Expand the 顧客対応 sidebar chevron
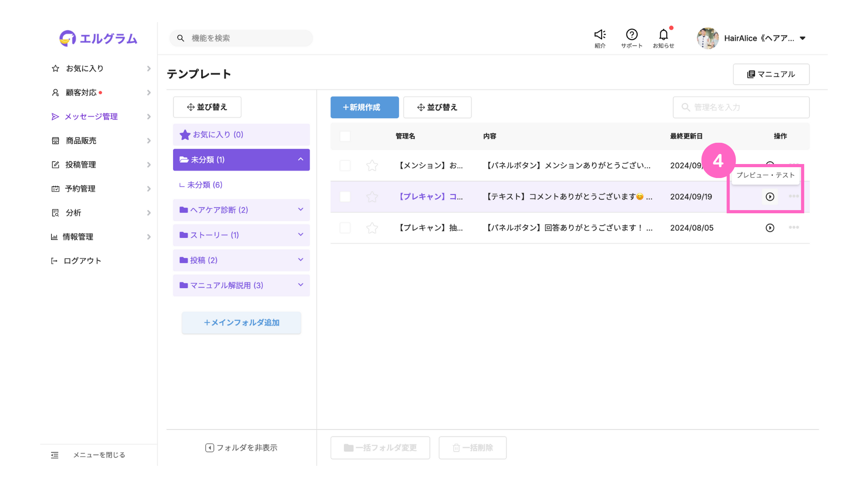868x488 pixels. point(149,93)
